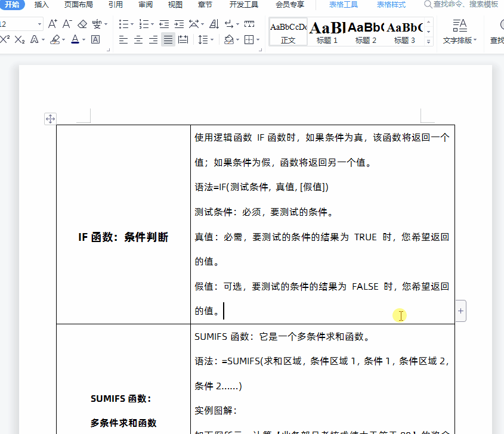The image size is (504, 434).
Task: Open the 会员专享 tab
Action: (290, 5)
